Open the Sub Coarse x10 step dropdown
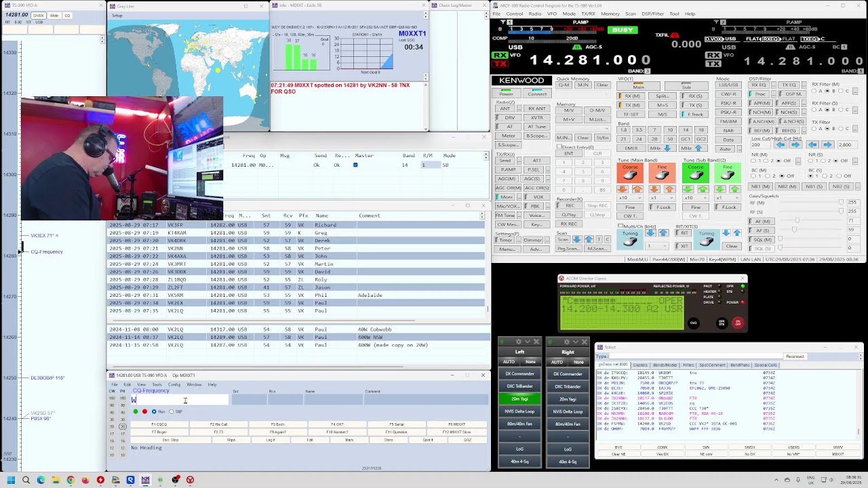 (x=696, y=198)
